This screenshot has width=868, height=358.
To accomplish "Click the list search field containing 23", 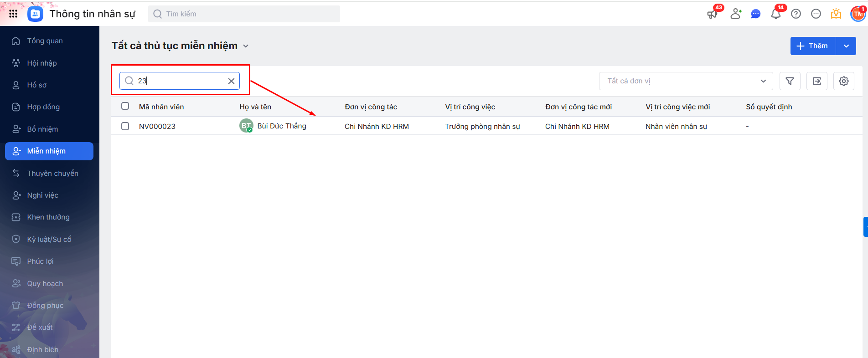I will (x=180, y=81).
